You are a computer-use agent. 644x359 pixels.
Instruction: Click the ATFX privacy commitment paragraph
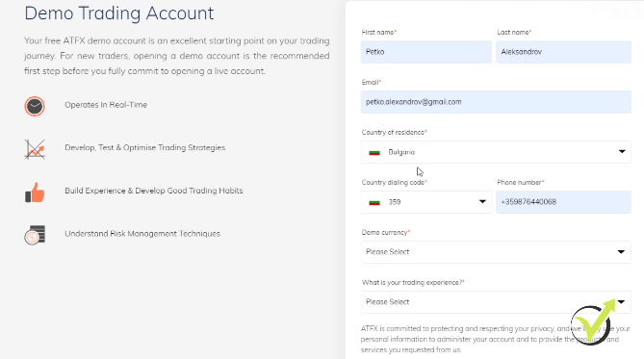pos(496,340)
